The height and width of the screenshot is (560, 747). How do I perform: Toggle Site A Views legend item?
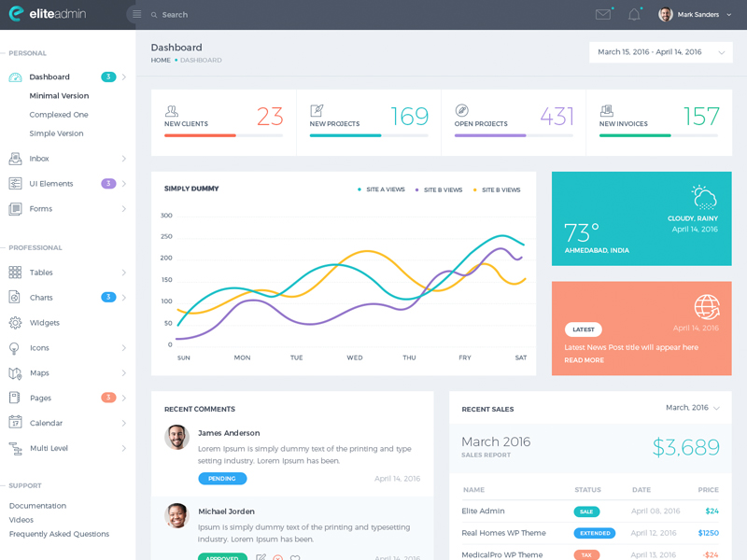pos(381,189)
